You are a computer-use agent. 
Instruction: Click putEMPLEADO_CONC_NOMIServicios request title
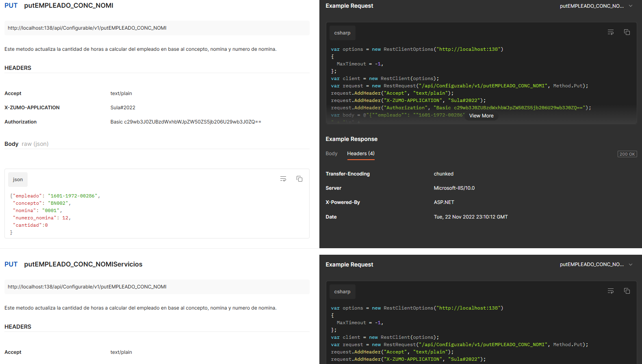[x=83, y=264]
